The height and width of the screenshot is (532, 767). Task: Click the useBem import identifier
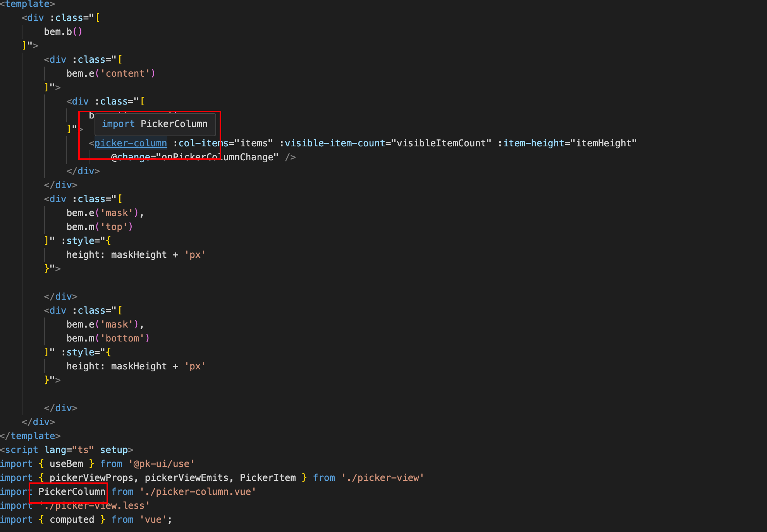click(x=66, y=464)
